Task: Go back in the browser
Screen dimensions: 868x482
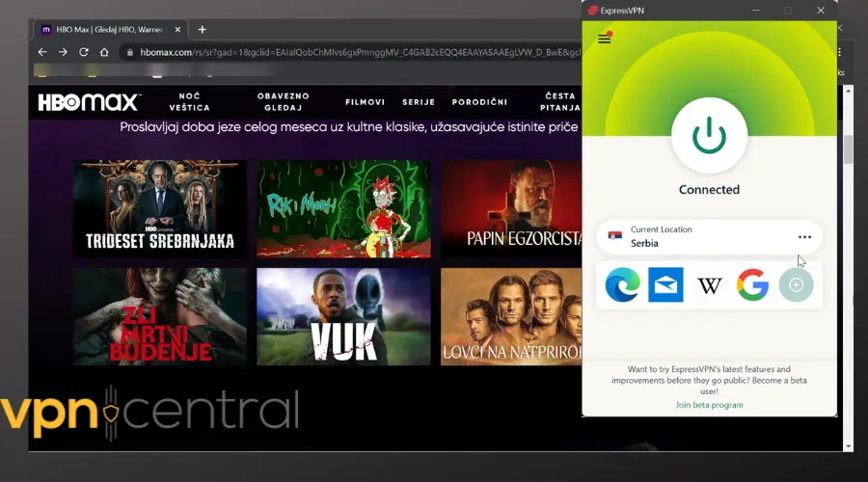Action: click(x=42, y=52)
